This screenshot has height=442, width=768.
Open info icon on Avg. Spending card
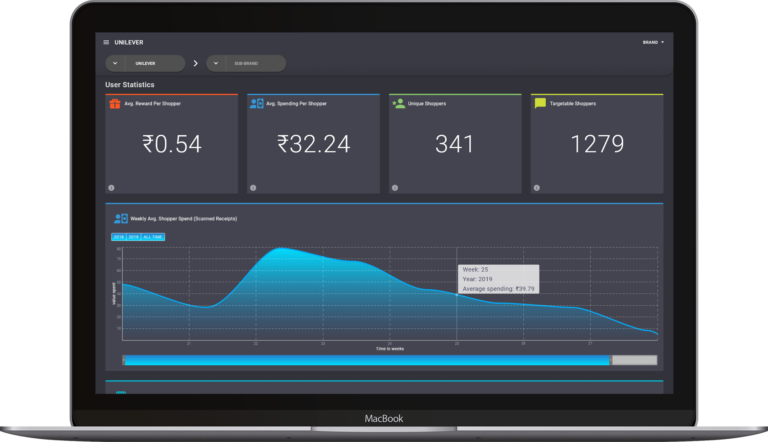point(253,188)
